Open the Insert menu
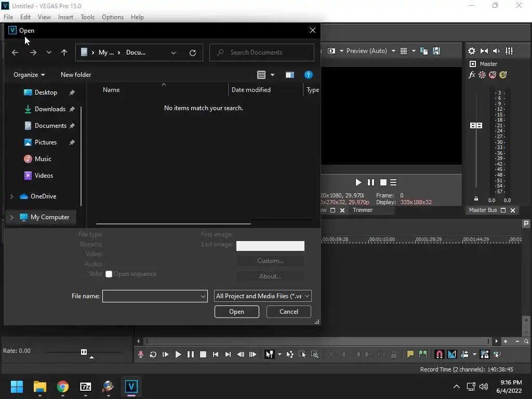Screen dimensions: 532x399 tap(65, 17)
